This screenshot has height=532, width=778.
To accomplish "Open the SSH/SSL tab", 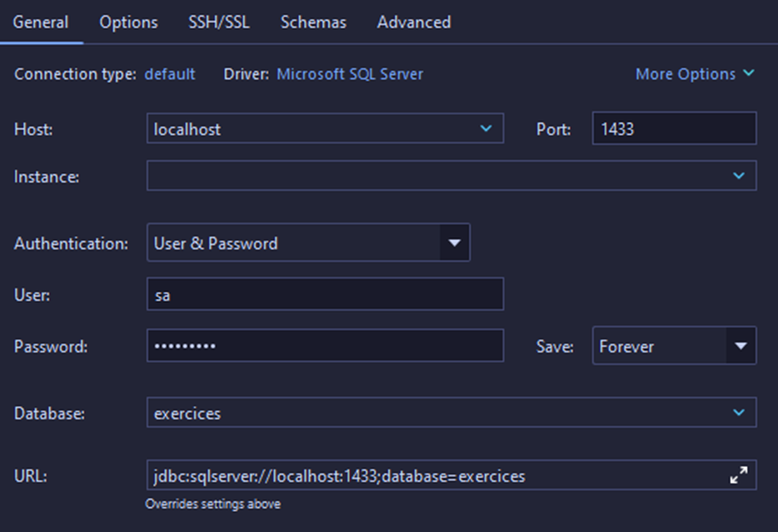I will 219,22.
